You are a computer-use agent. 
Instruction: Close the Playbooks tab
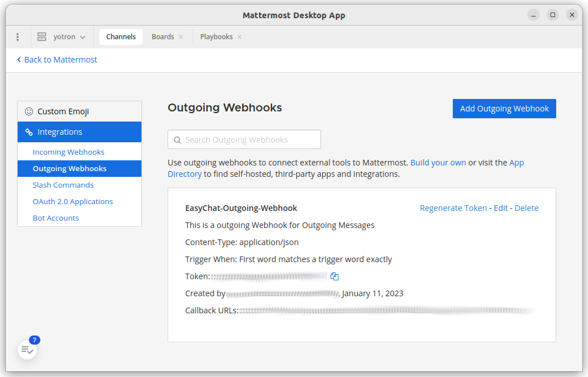pyautogui.click(x=240, y=37)
